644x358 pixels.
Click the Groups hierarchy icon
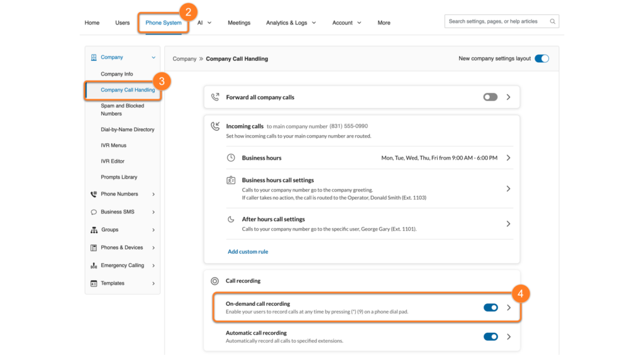point(94,230)
